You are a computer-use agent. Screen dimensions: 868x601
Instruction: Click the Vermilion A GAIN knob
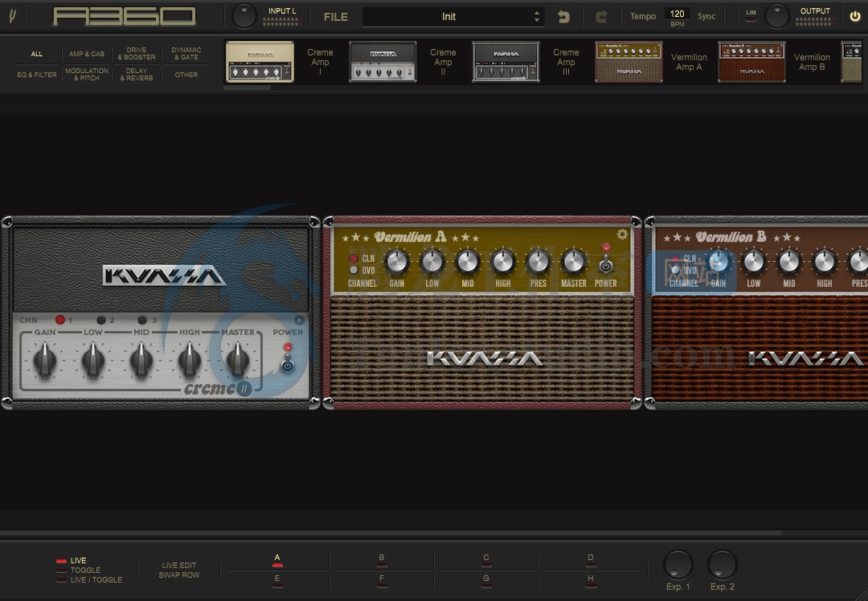(396, 262)
